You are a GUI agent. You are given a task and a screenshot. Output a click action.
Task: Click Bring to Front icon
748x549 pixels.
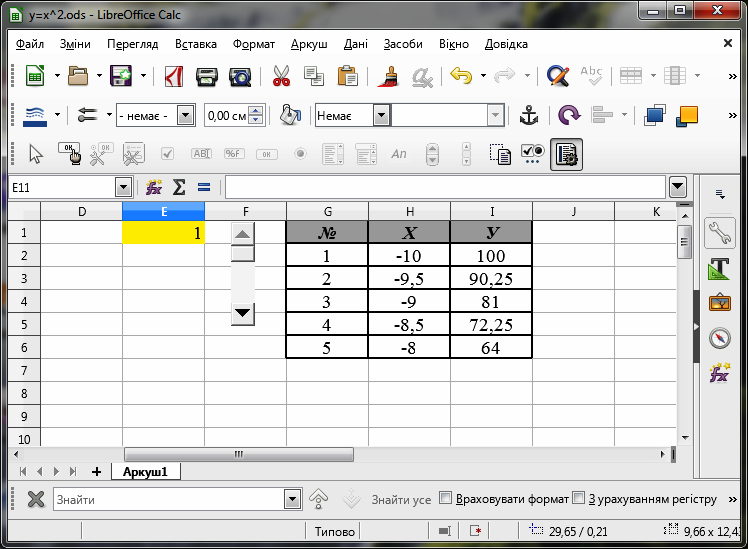[654, 115]
